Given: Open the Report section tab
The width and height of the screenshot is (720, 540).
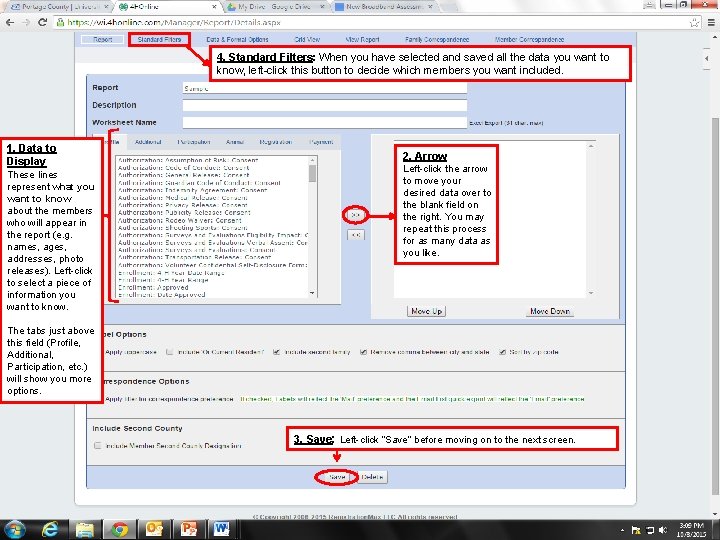Looking at the screenshot, I should [x=102, y=39].
